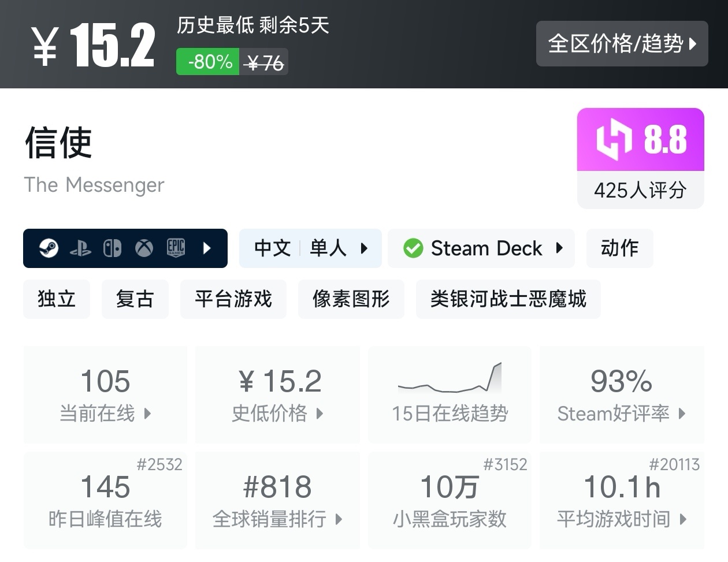Expand Steam Deck compatibility details arrow
The height and width of the screenshot is (562, 728).
point(559,248)
